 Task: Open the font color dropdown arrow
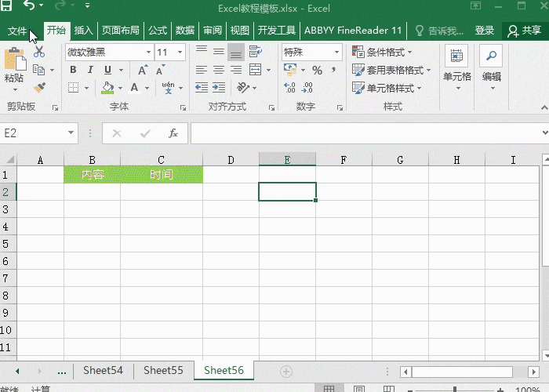[147, 88]
